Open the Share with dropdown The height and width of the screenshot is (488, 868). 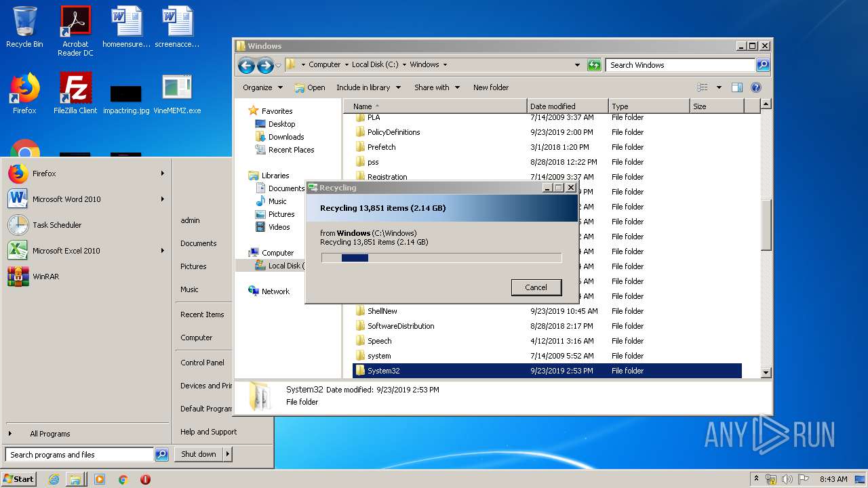click(x=437, y=87)
